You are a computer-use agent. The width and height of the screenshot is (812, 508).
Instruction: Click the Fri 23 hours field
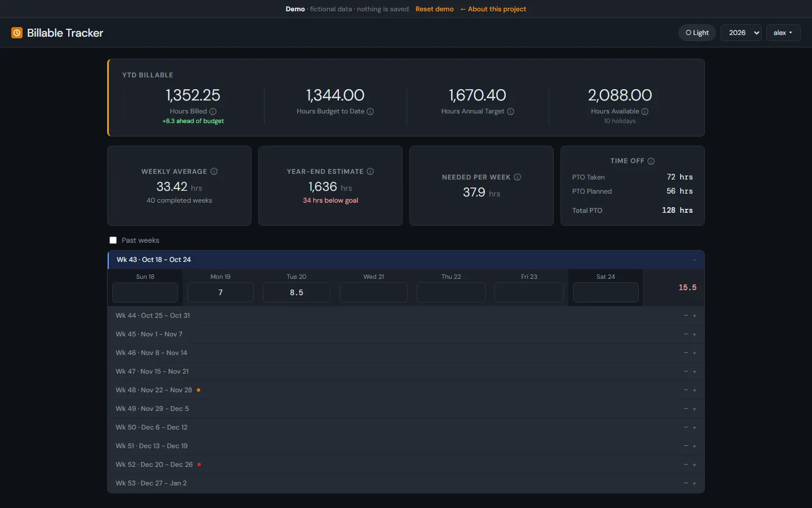(x=529, y=292)
